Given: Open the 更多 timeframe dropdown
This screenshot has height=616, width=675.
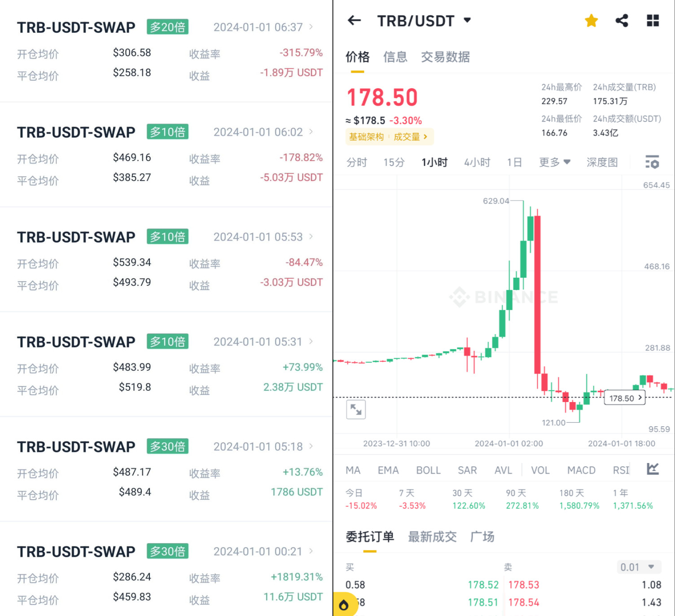Looking at the screenshot, I should [x=554, y=162].
